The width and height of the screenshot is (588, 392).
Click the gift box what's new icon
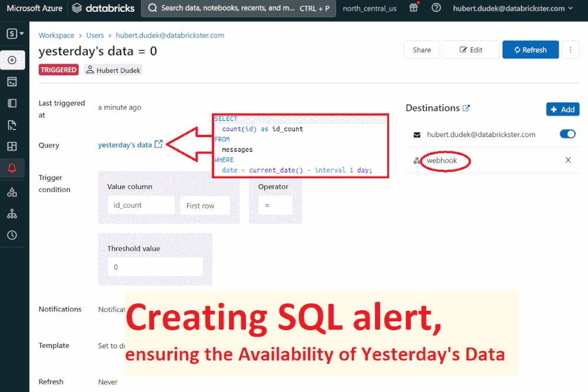pos(414,8)
